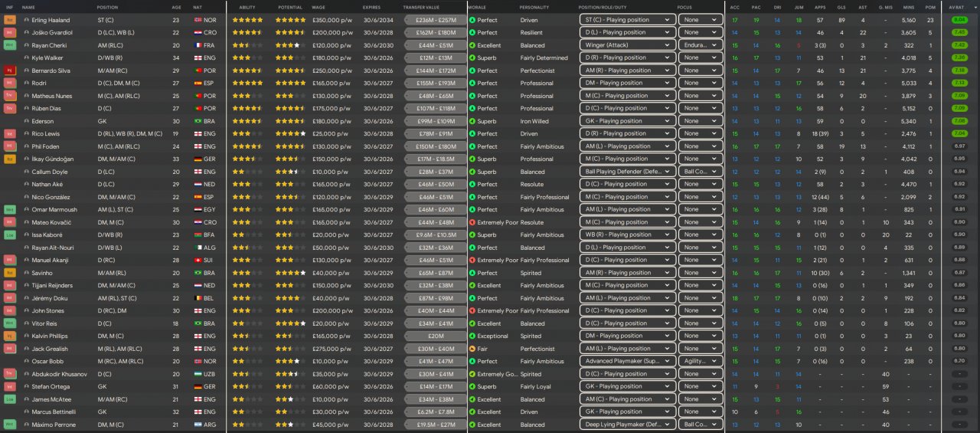Sort by the Name column header
This screenshot has height=433, width=980.
coord(28,7)
